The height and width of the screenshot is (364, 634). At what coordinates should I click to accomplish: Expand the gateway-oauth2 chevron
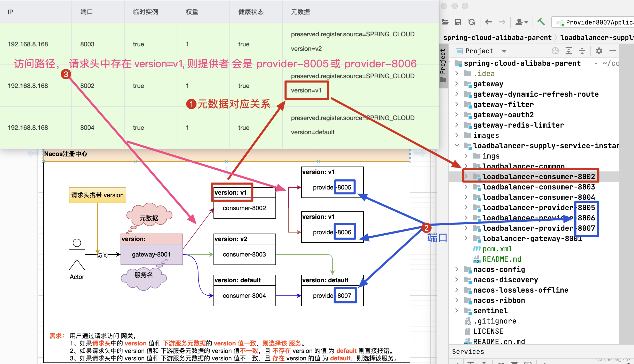coord(457,115)
